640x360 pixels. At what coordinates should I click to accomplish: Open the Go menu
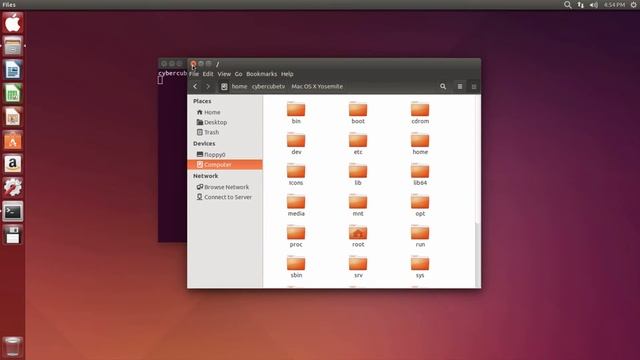tap(238, 74)
